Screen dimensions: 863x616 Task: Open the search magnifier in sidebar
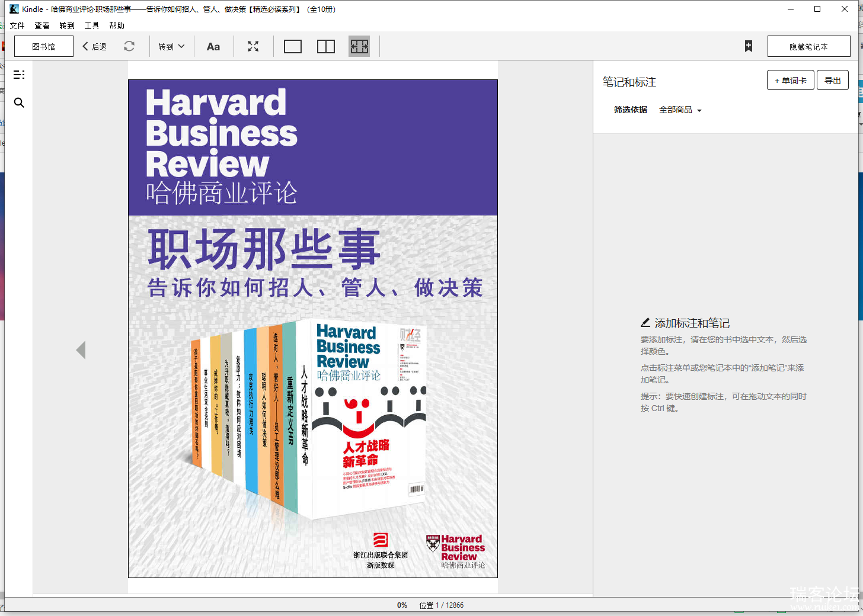19,102
